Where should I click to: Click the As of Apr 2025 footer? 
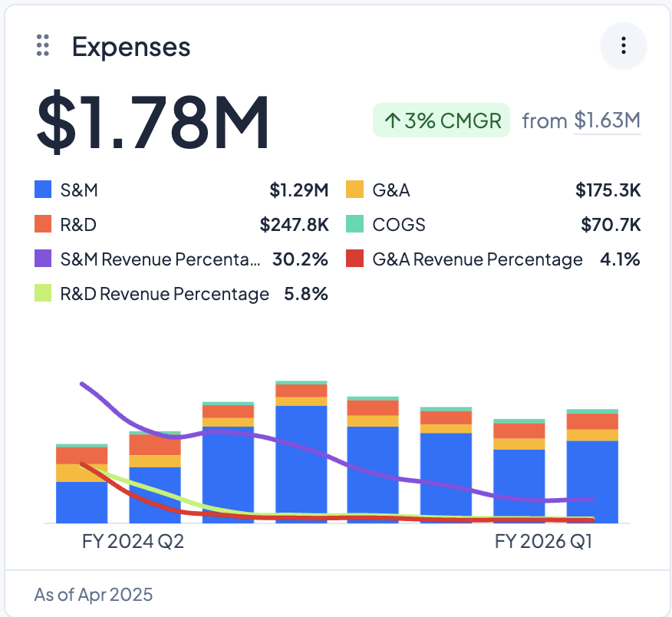tap(94, 594)
